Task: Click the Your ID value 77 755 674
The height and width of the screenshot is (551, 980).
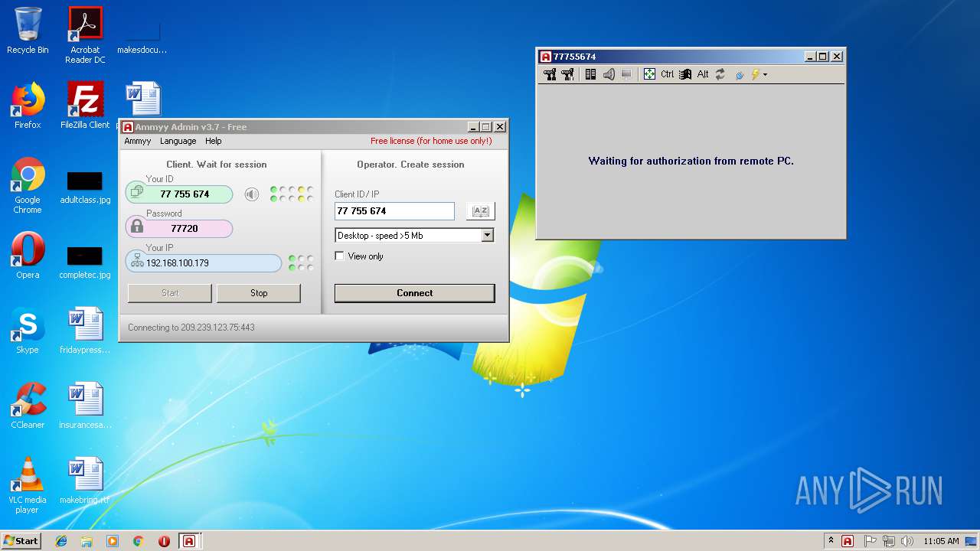Action: (x=185, y=194)
